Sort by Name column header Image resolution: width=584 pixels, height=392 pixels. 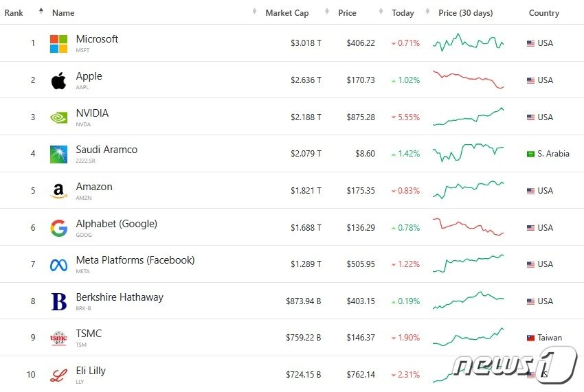click(x=63, y=12)
